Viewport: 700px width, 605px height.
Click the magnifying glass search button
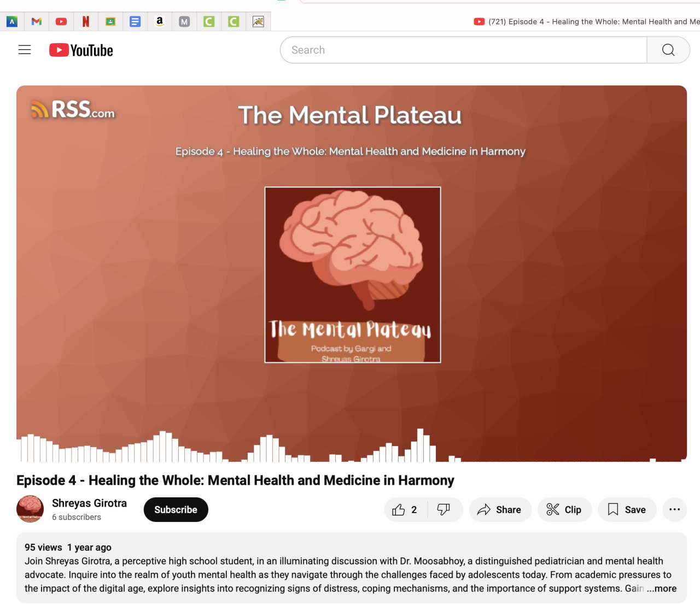[x=668, y=50]
